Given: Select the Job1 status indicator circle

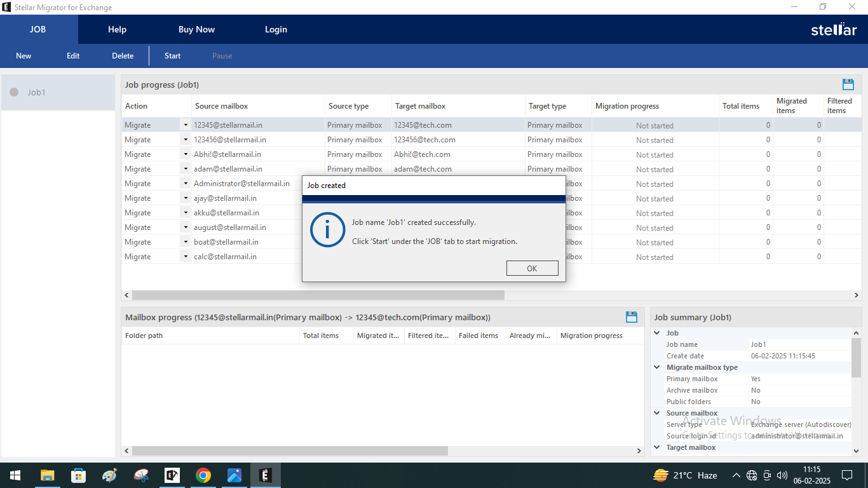Looking at the screenshot, I should point(14,92).
